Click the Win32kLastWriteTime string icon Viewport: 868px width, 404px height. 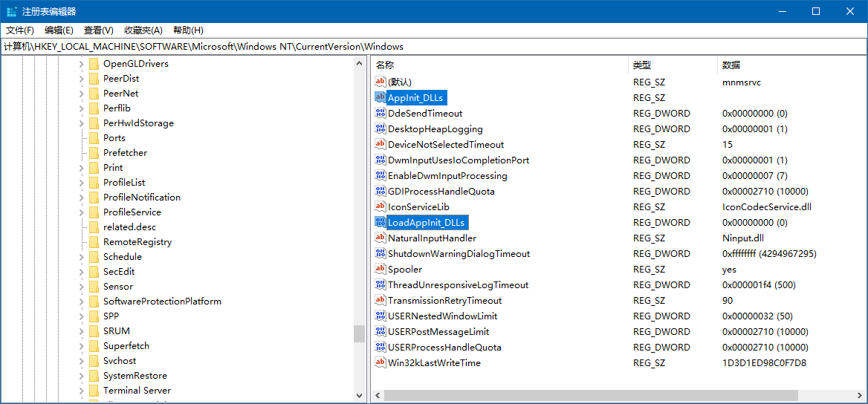click(380, 363)
